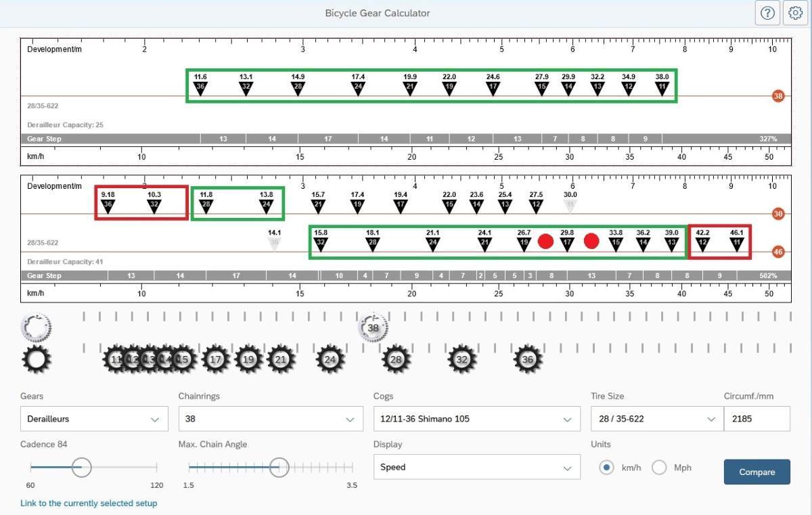Click the 38-tooth chainring icon
Viewport: 812px width, 515px height.
(x=373, y=328)
